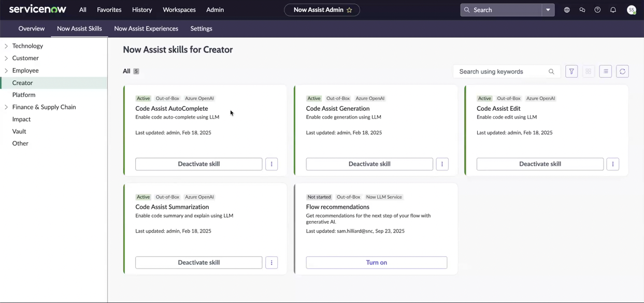Open the skills filter funnel icon
Image resolution: width=644 pixels, height=303 pixels.
[571, 71]
